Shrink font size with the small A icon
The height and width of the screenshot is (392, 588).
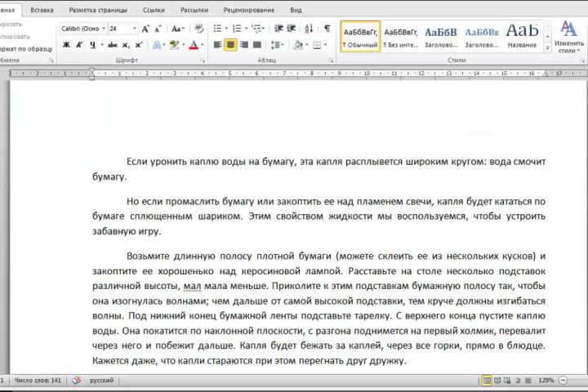tap(158, 29)
